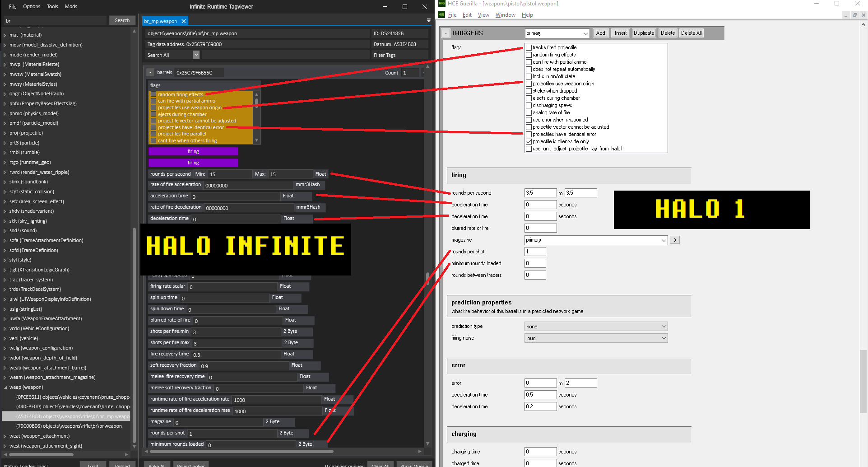
Task: Click the horizontal scrollbar under tag fields
Action: 241,451
